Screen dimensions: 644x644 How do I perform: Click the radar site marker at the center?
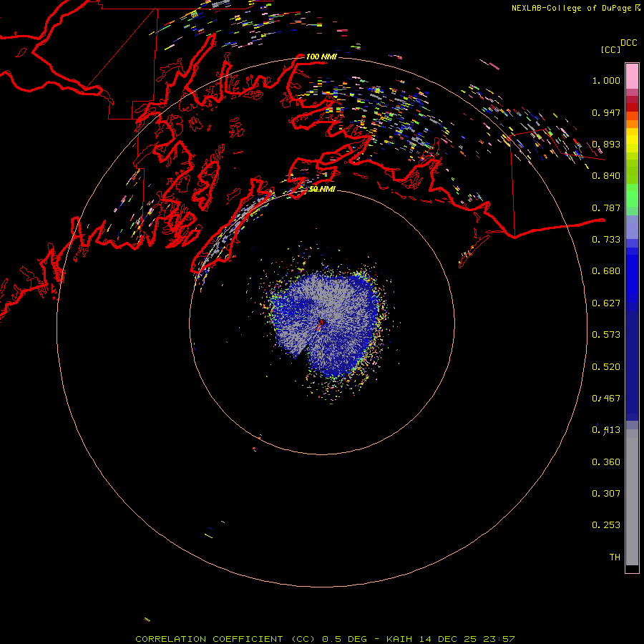321,323
